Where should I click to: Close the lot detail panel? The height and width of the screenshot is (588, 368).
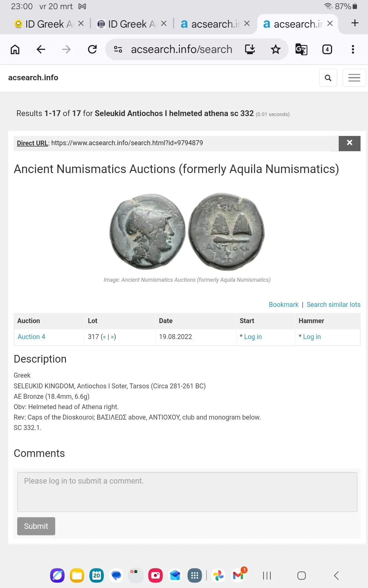click(349, 143)
